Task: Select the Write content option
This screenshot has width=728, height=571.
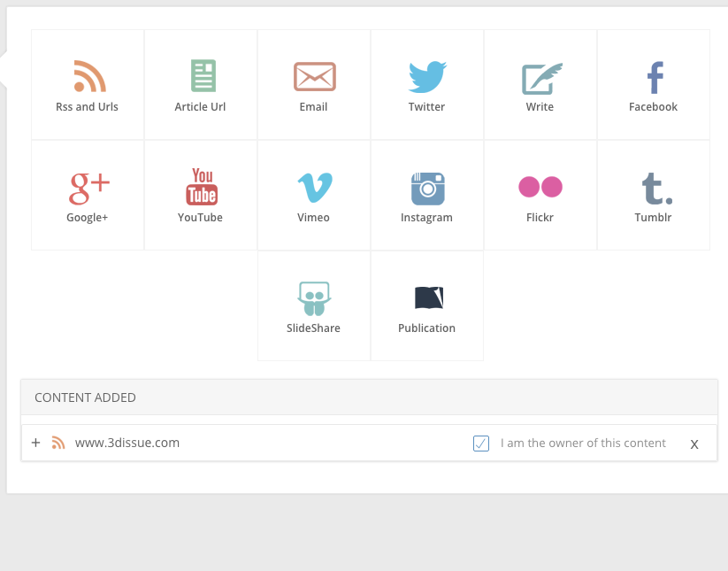Action: point(540,85)
